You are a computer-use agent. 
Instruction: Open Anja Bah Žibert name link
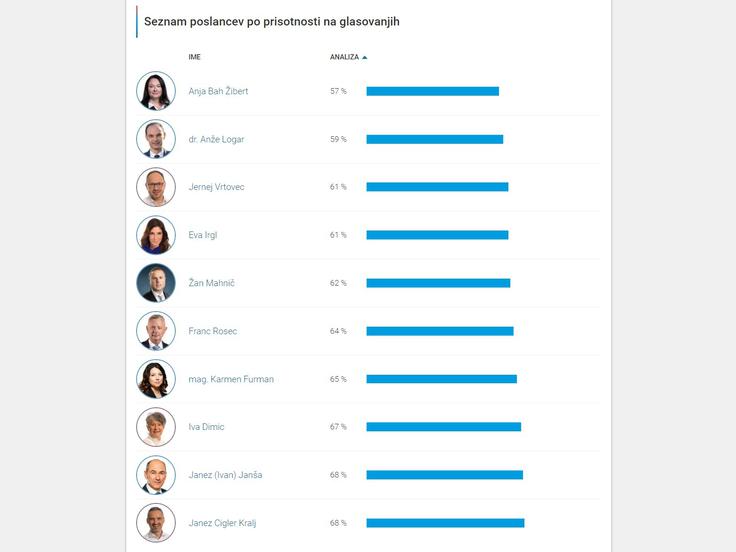(218, 91)
